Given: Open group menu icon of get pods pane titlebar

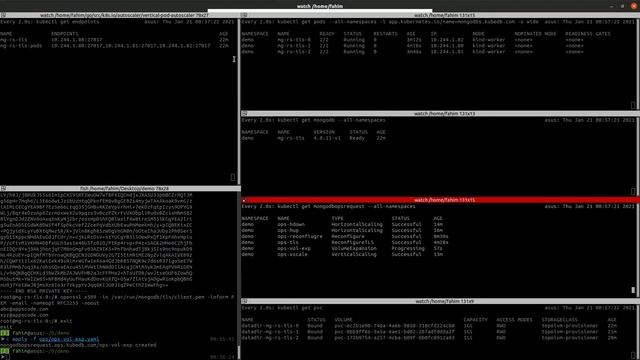Looking at the screenshot, I should (x=244, y=15).
